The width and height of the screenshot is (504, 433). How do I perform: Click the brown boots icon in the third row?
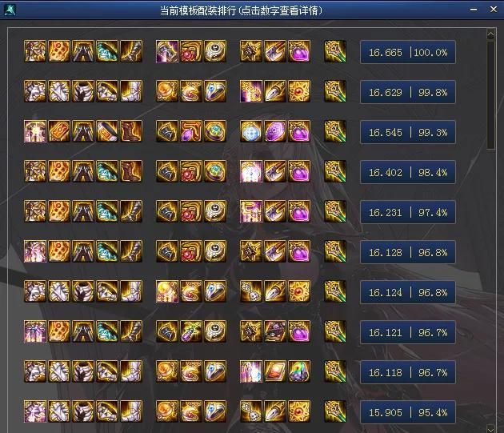pos(131,131)
